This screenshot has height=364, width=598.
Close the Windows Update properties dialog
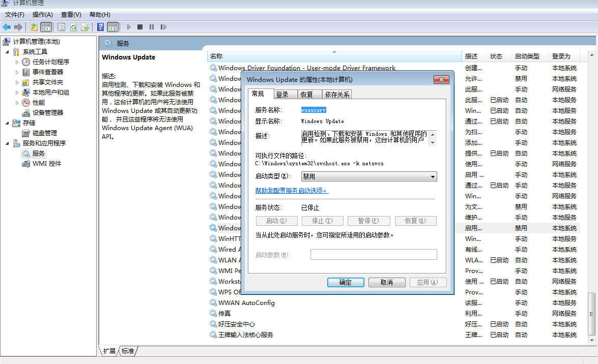point(441,79)
